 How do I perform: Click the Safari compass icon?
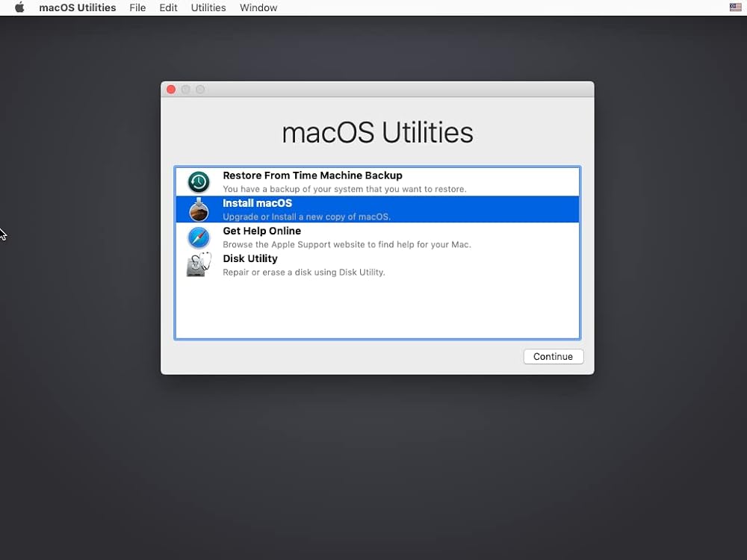click(199, 237)
